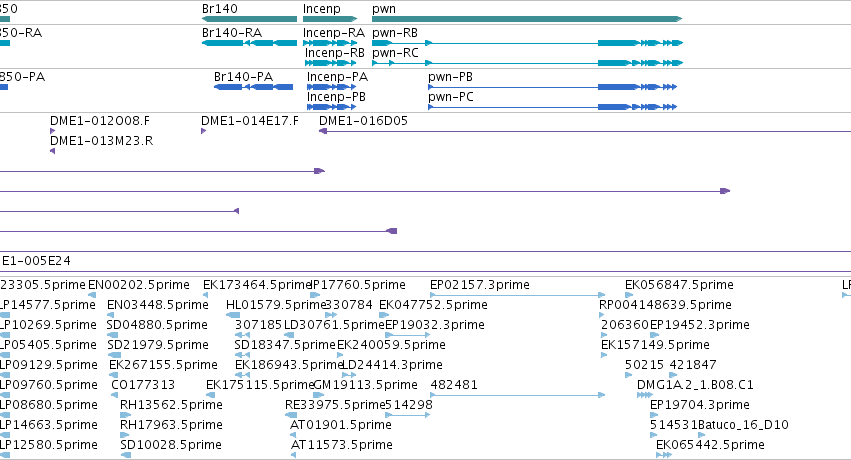Viewport: 851px width, 460px height.
Task: Select the AT01901.5prime label
Action: click(341, 425)
